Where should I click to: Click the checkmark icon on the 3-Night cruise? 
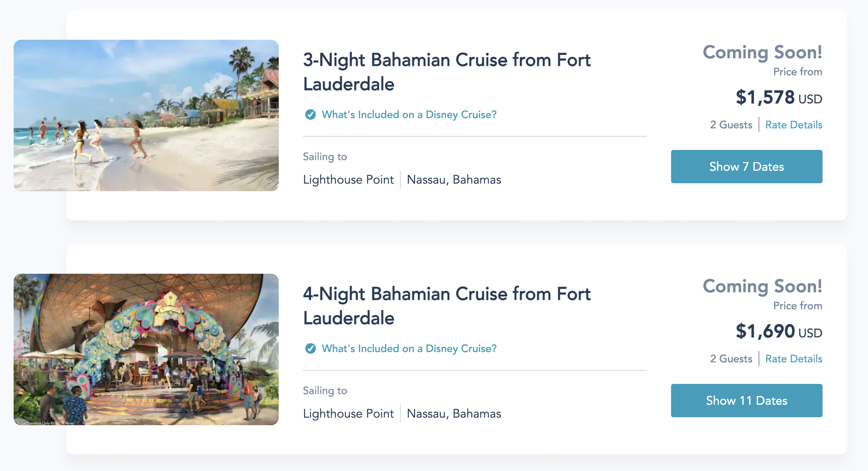point(310,114)
